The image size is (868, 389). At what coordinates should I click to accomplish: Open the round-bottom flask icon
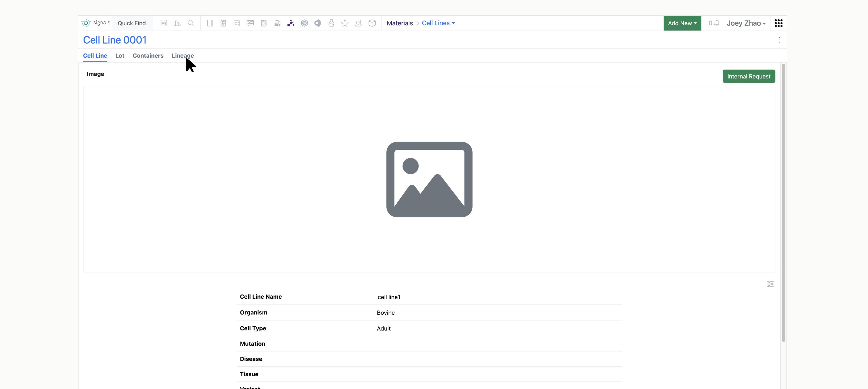(331, 23)
